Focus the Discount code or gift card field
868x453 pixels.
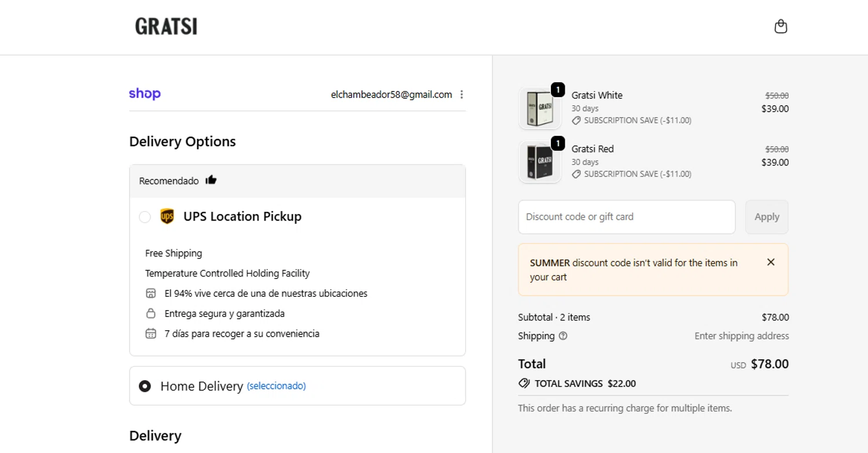click(x=627, y=217)
